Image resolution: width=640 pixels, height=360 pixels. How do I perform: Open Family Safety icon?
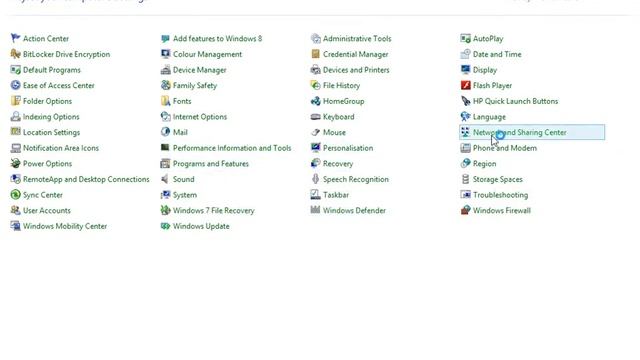click(165, 85)
